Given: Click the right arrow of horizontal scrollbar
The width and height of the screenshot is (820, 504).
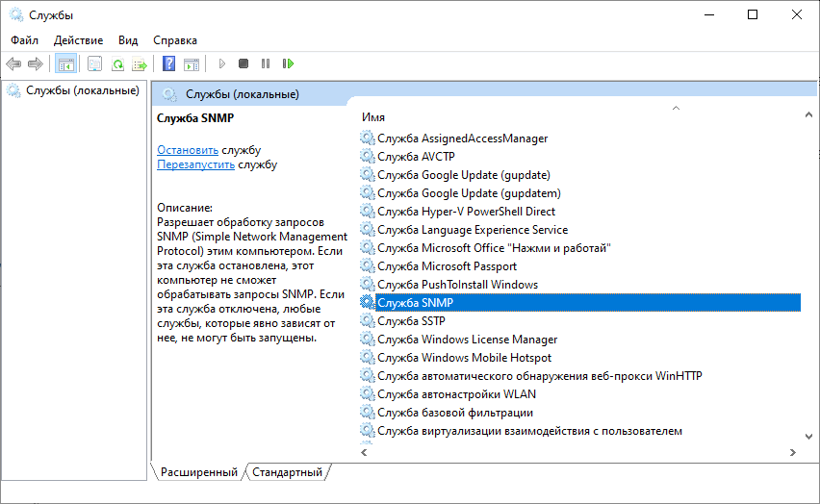Looking at the screenshot, I should 793,451.
